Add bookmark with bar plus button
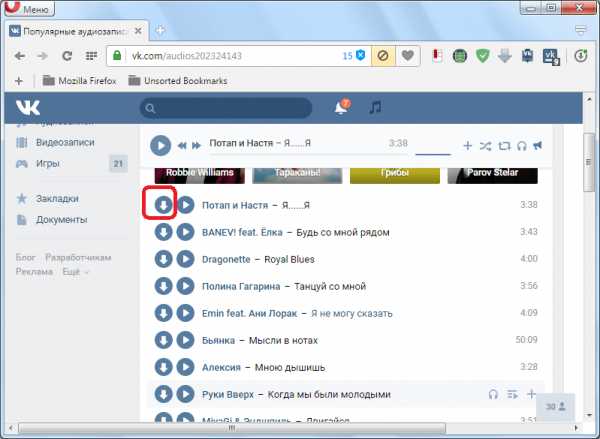The height and width of the screenshot is (439, 600). click(x=19, y=81)
